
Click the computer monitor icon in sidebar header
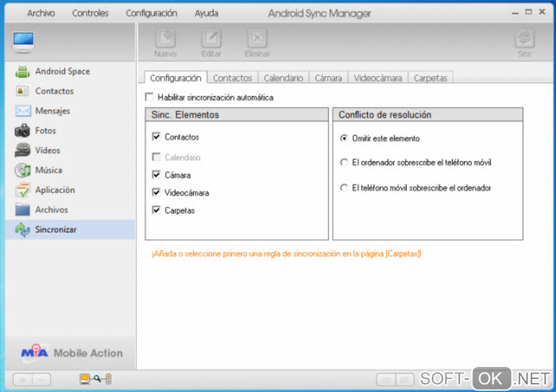coord(23,42)
